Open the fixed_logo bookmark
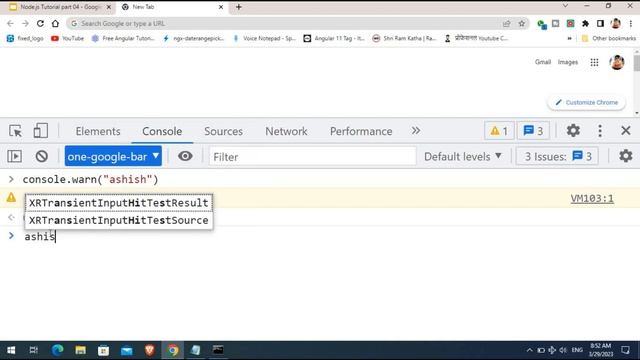The height and width of the screenshot is (360, 640). [x=25, y=38]
